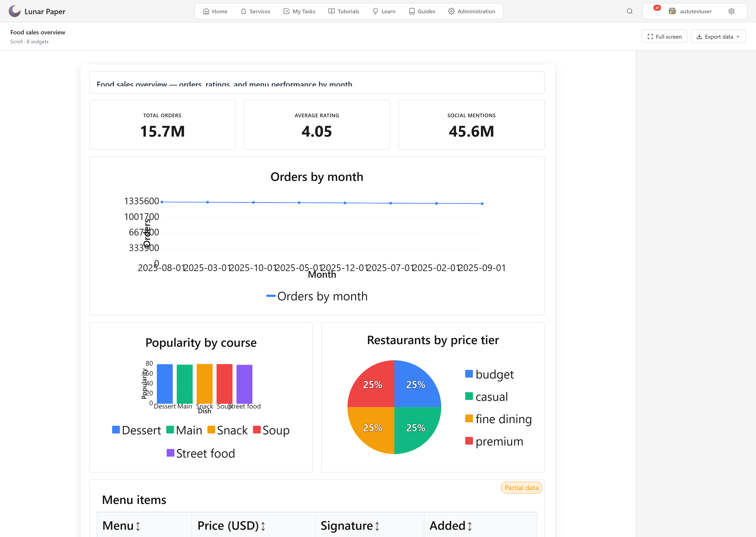This screenshot has height=537, width=756.
Task: Open the search magnifier icon
Action: pyautogui.click(x=629, y=11)
